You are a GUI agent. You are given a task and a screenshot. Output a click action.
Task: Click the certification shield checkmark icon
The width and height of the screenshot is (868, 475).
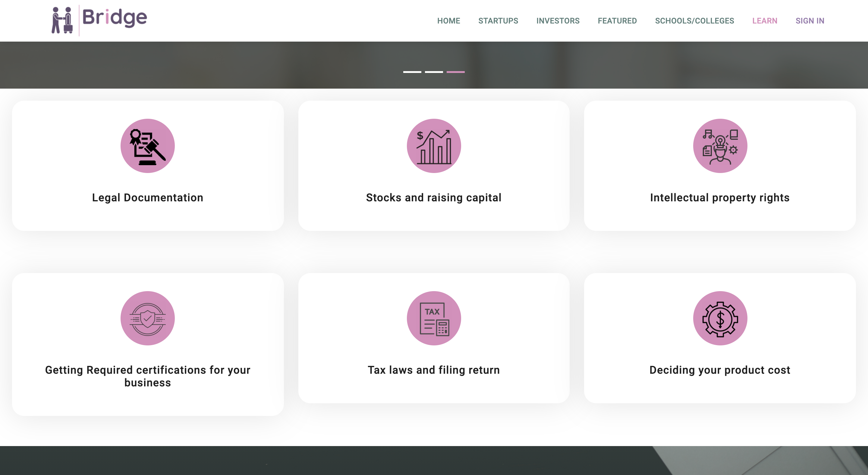148,318
